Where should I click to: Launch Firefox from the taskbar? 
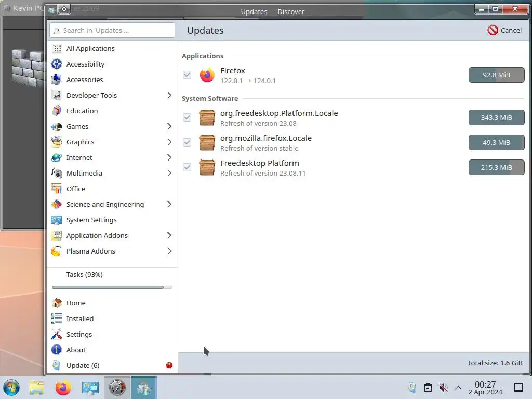[x=63, y=388]
